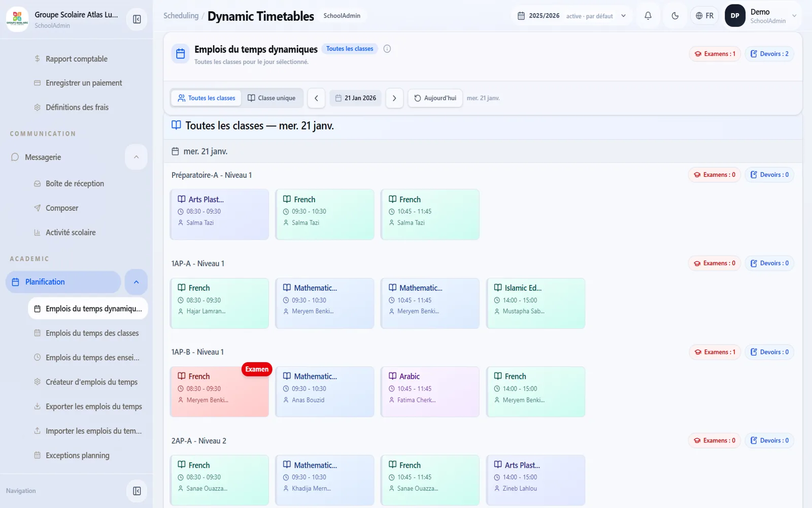Screen dimensions: 812x508
Task: Click the DP avatar
Action: click(735, 16)
